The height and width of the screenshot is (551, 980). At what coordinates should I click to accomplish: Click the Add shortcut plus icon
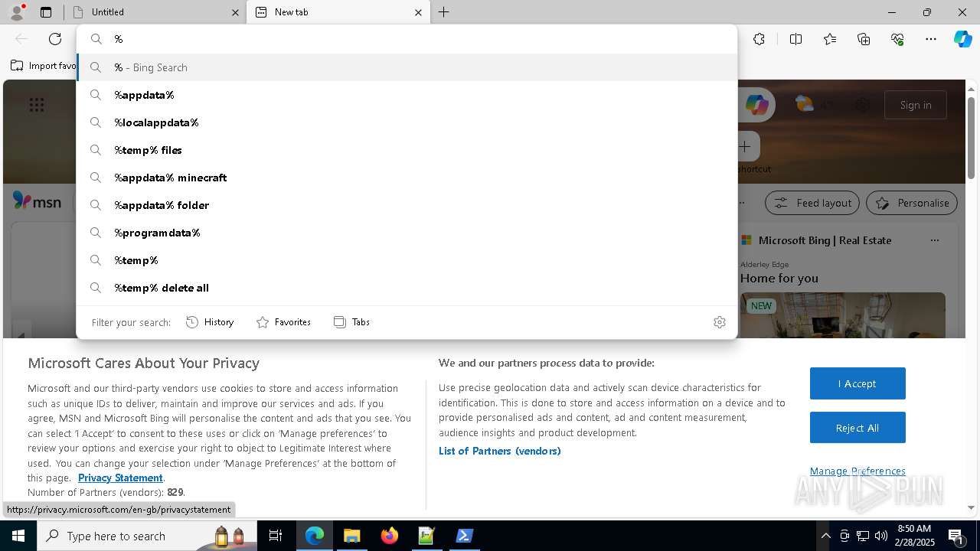(x=745, y=146)
